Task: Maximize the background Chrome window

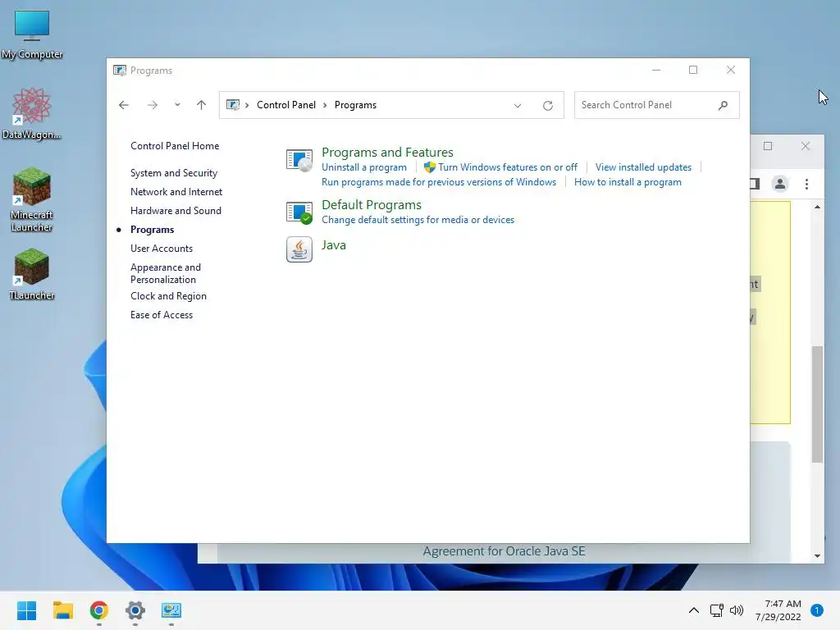Action: [x=768, y=146]
